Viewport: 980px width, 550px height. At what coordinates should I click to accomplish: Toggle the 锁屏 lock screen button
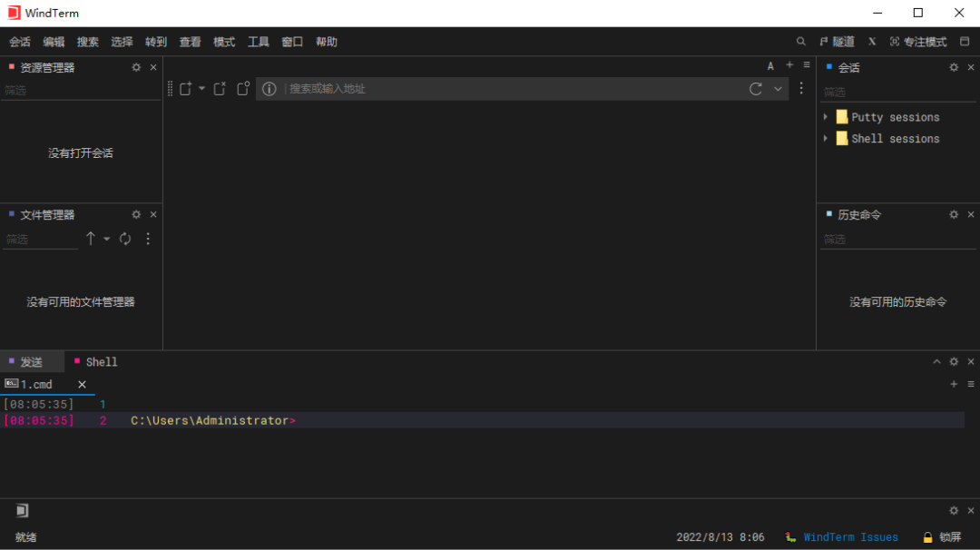[x=942, y=537]
